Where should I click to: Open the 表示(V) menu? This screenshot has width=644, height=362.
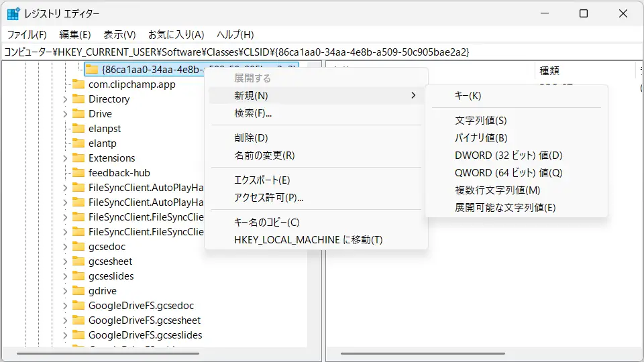coord(119,35)
